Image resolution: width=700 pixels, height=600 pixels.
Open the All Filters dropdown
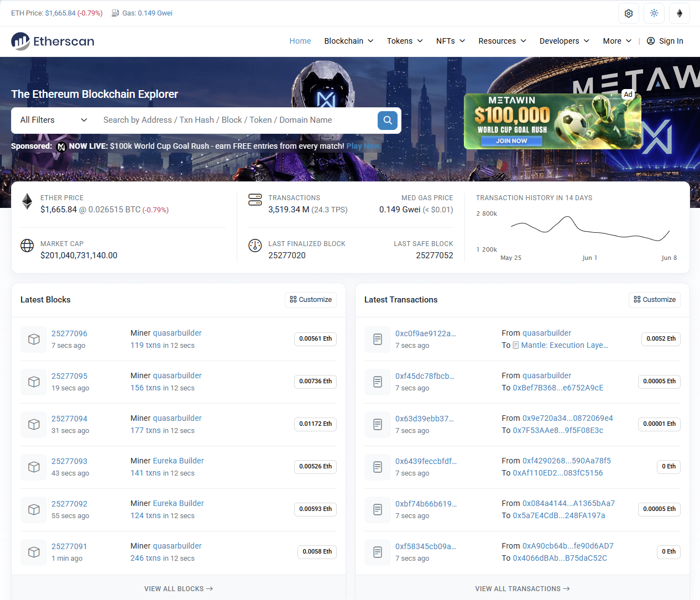click(x=54, y=120)
